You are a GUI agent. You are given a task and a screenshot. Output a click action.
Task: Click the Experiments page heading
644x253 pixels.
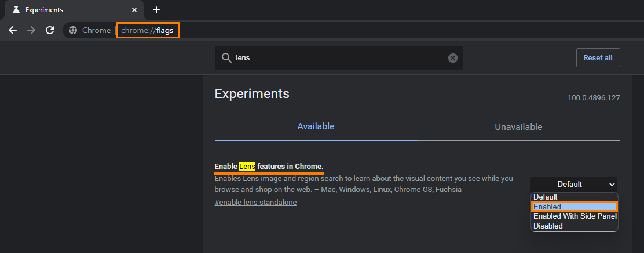[x=252, y=94]
